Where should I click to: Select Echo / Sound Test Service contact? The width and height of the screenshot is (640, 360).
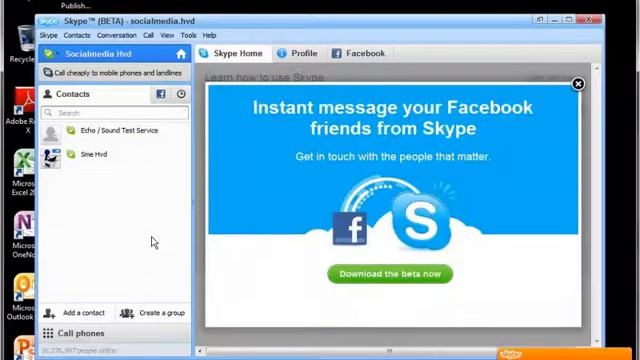click(x=114, y=133)
